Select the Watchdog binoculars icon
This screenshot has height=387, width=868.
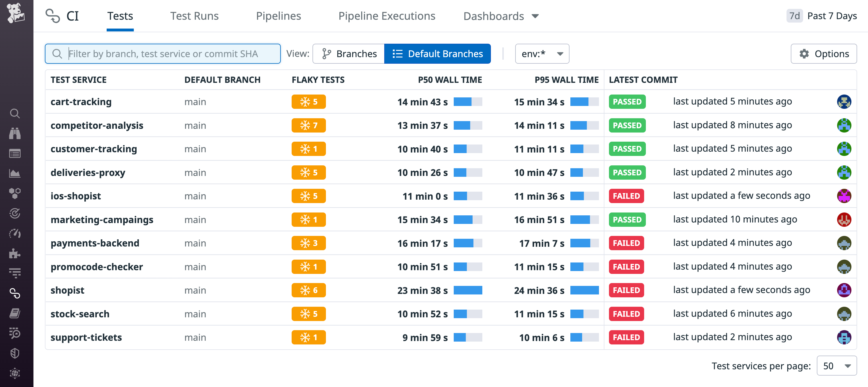15,134
